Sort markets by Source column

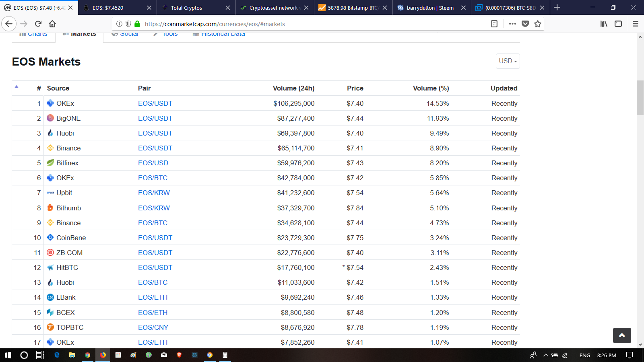pyautogui.click(x=58, y=88)
